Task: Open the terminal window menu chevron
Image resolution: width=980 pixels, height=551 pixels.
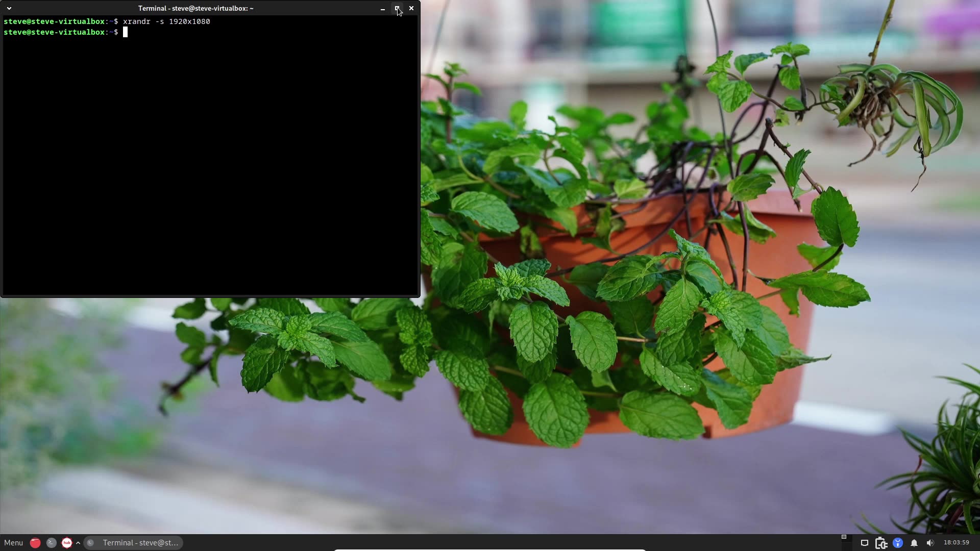Action: point(9,8)
